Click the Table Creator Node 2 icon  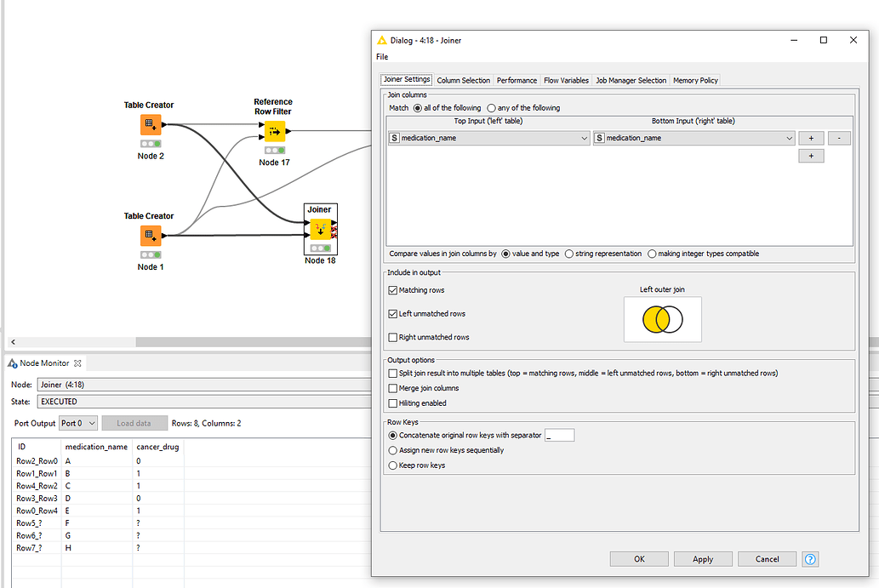tap(151, 125)
